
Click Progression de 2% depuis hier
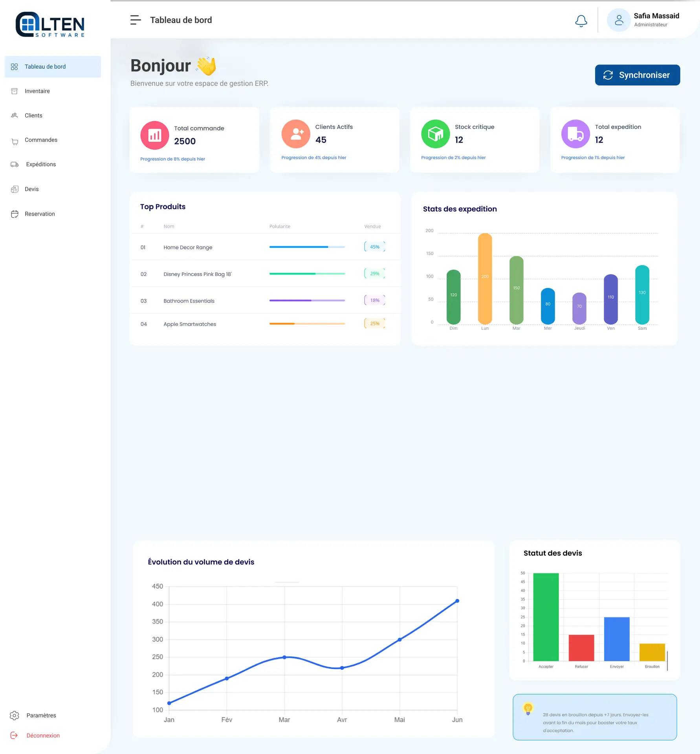[453, 157]
